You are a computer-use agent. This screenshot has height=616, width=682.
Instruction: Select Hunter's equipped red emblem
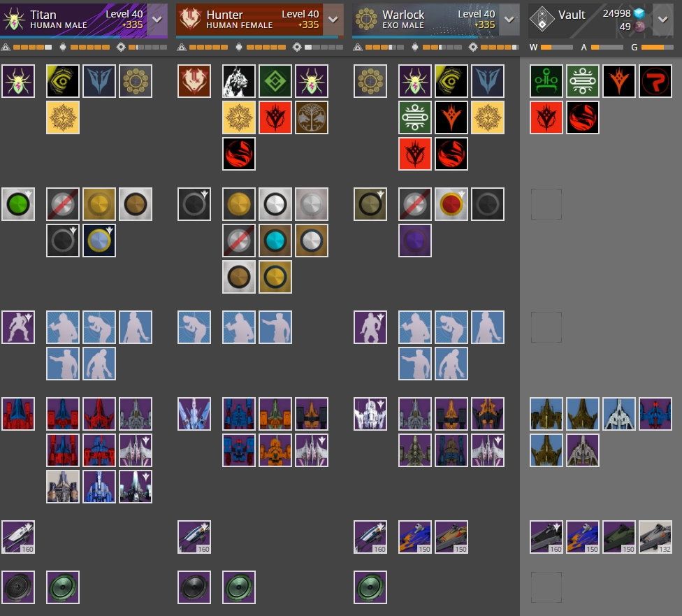tap(194, 81)
